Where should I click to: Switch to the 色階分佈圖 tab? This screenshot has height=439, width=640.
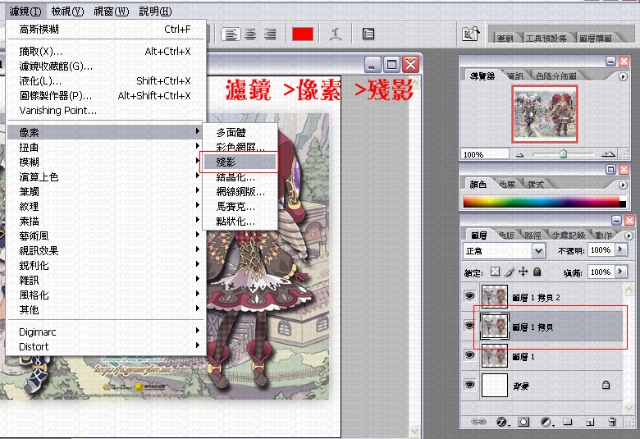click(556, 76)
